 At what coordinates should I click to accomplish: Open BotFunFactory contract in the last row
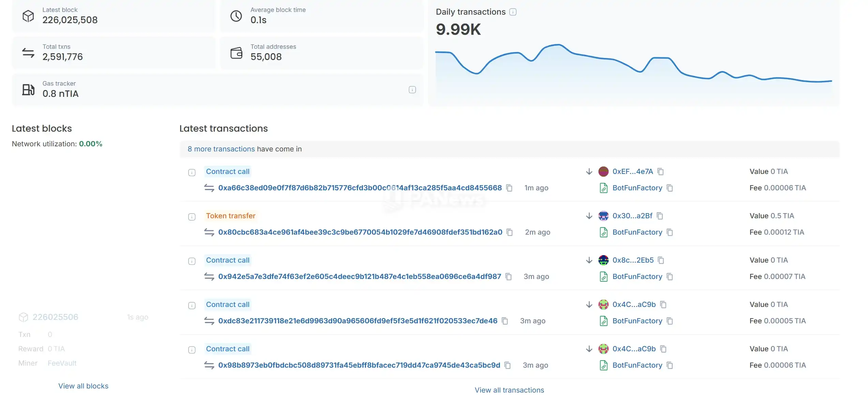pos(637,365)
